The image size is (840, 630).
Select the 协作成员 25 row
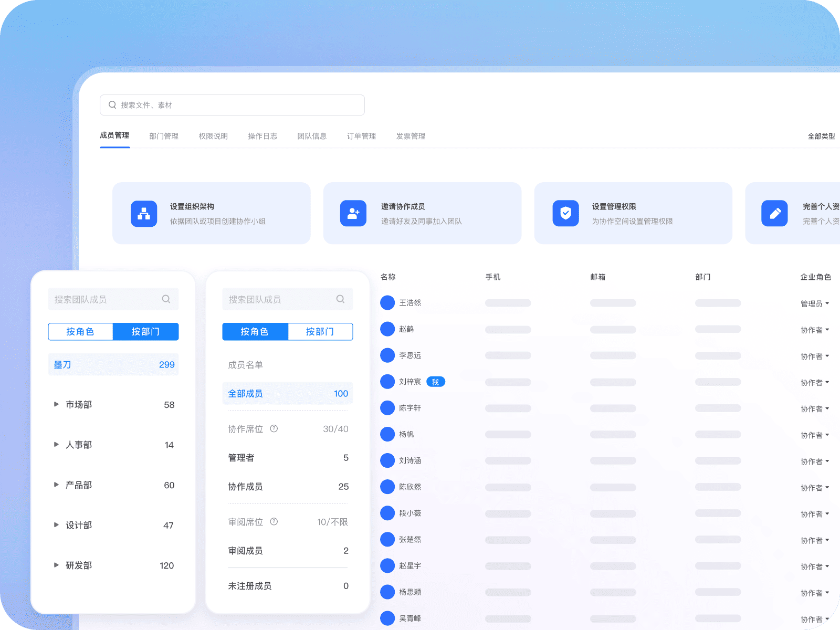coord(288,487)
